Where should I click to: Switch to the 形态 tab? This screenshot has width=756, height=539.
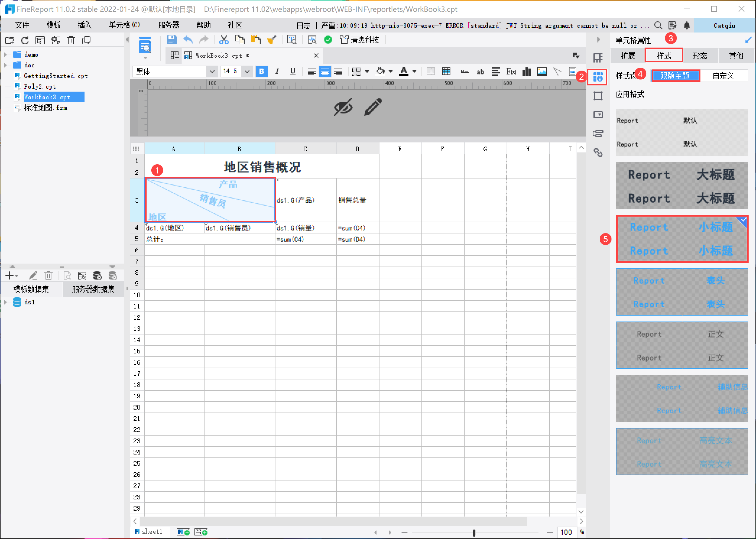(x=700, y=56)
